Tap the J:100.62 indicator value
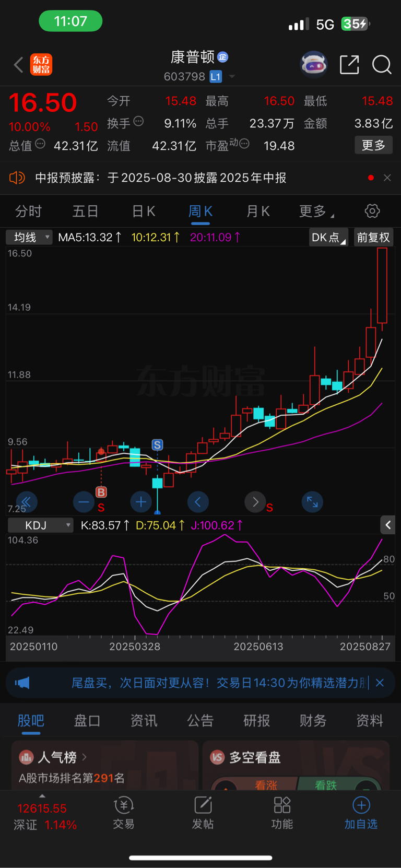Screen dimensions: 401x868 pyautogui.click(x=217, y=525)
